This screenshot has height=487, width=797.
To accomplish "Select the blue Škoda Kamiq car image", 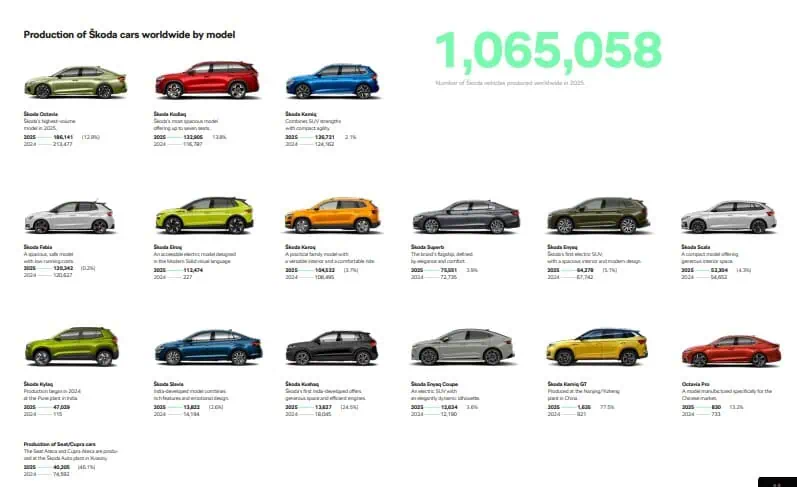I will click(332, 81).
